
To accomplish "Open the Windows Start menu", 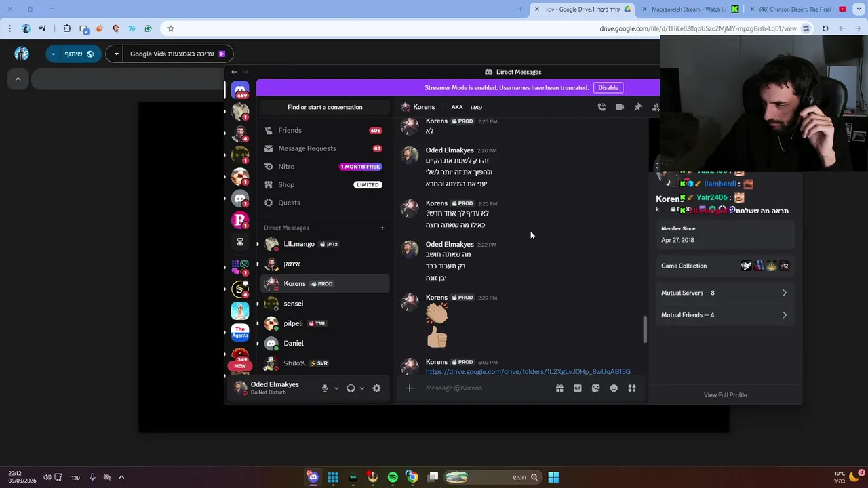I will tap(553, 477).
